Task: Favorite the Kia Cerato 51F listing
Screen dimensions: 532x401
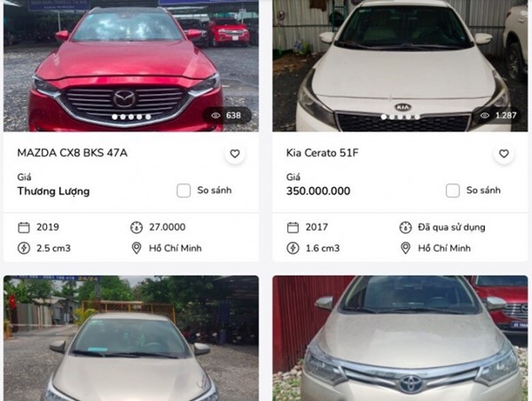Action: [x=504, y=153]
